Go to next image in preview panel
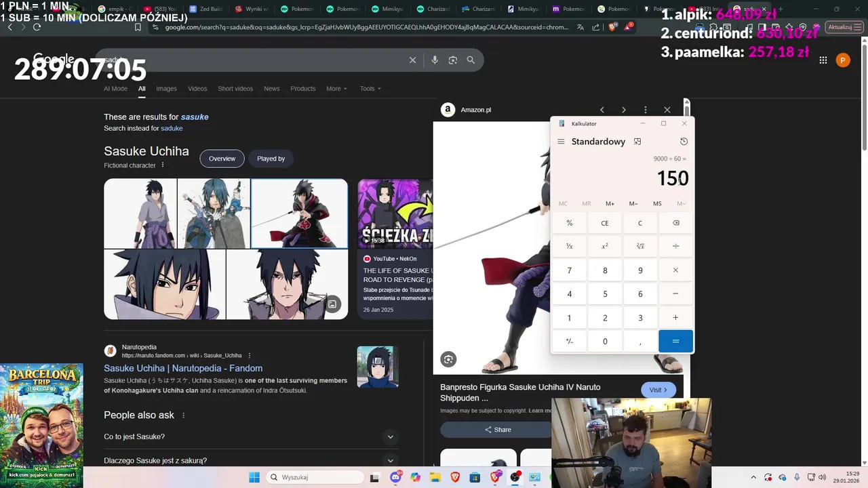The image size is (868, 488). pyautogui.click(x=624, y=110)
